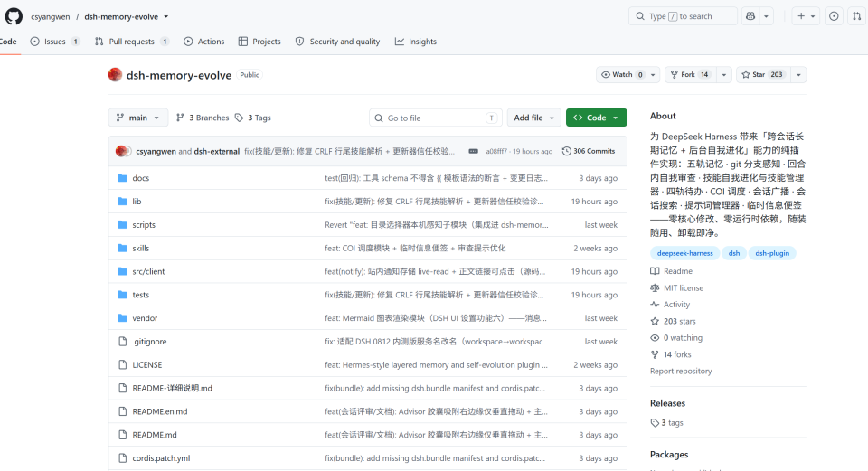Viewport: 868px width, 471px height.
Task: Click the src/client folder icon
Action: pyautogui.click(x=122, y=271)
